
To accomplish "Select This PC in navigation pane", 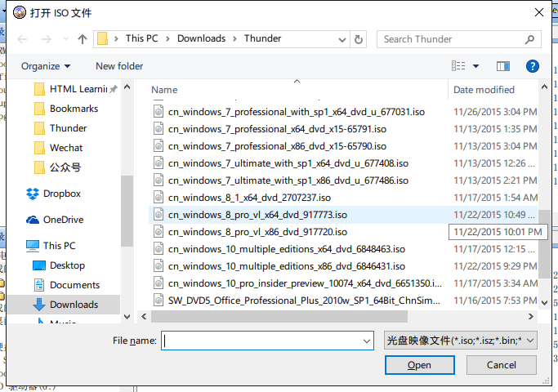I will [51, 246].
